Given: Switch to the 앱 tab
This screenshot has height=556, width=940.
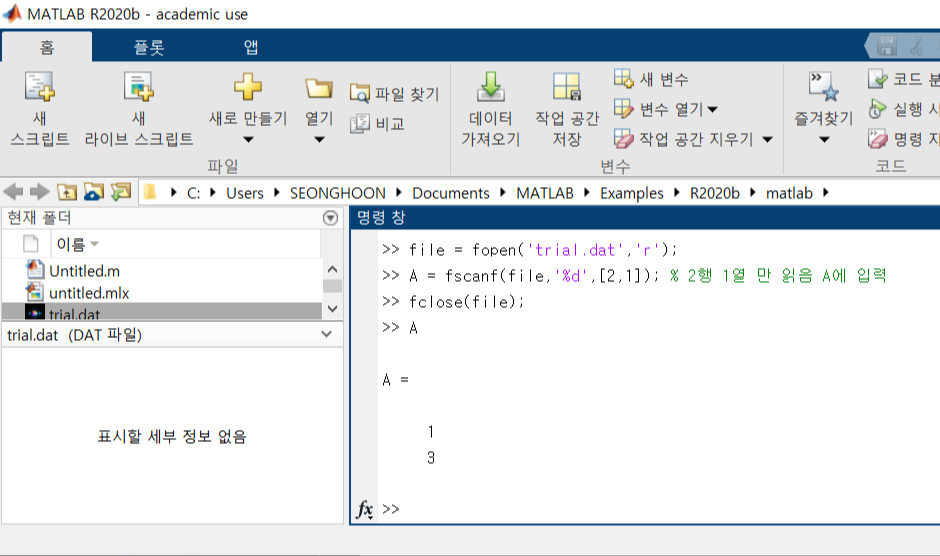Looking at the screenshot, I should tap(251, 47).
